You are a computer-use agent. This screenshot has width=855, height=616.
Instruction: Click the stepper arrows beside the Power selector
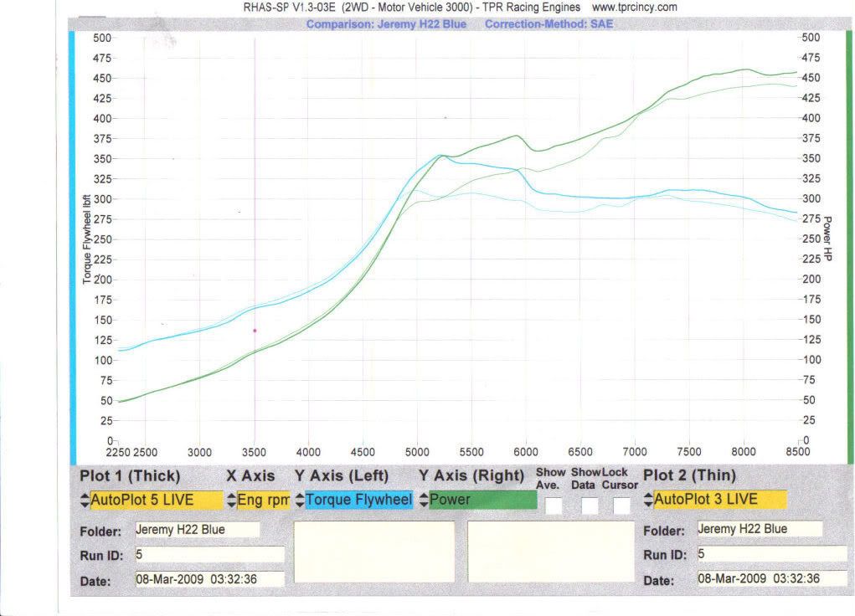point(424,501)
